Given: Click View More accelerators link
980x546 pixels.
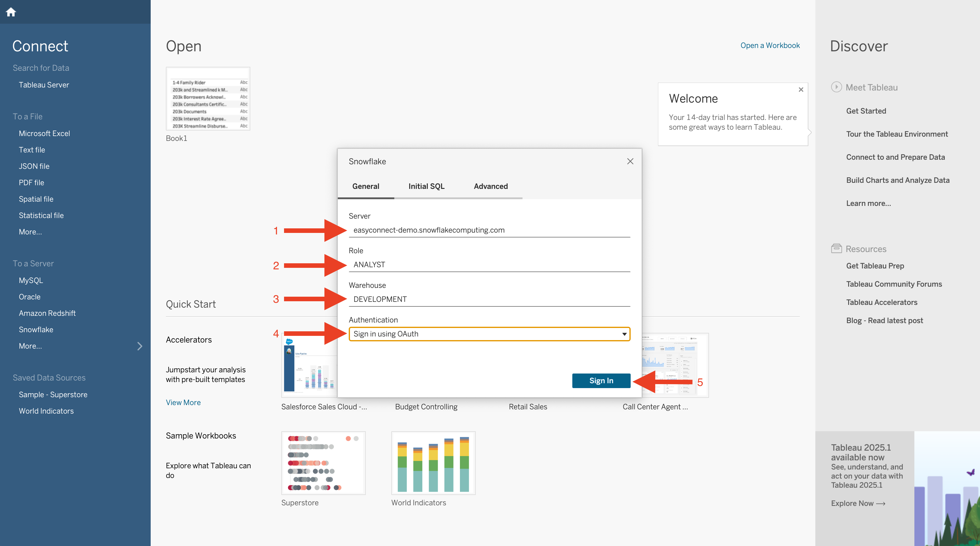Looking at the screenshot, I should click(x=183, y=402).
